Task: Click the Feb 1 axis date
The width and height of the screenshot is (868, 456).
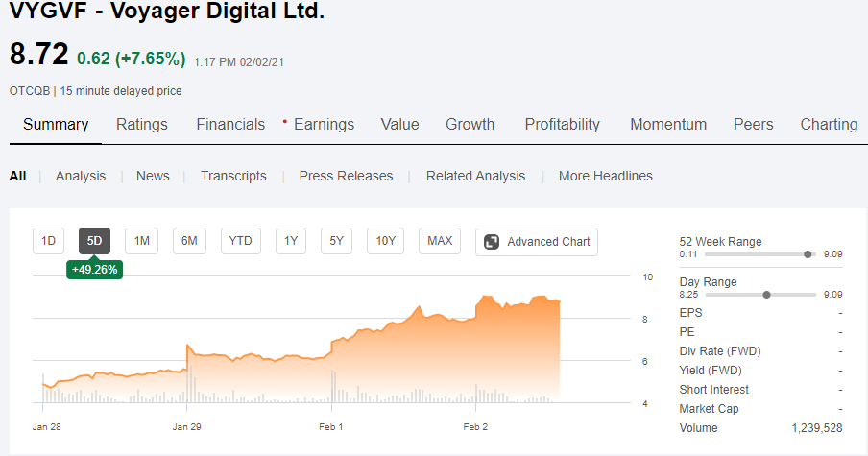Action: click(x=331, y=427)
